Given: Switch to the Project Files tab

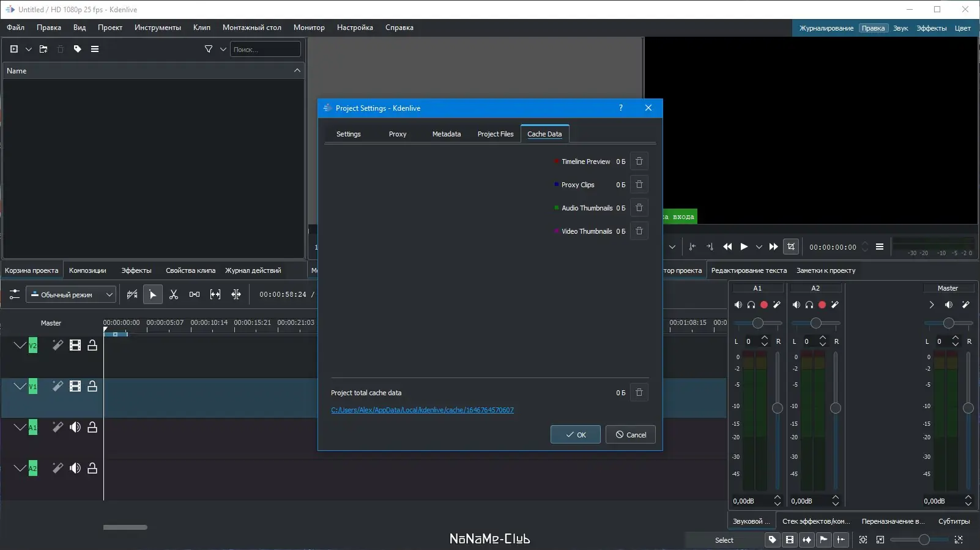Looking at the screenshot, I should [x=496, y=134].
